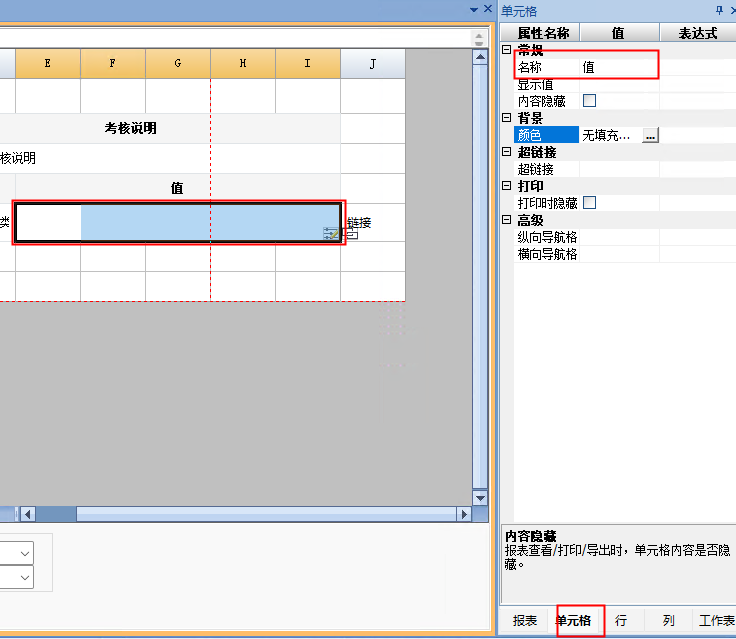Select the 行 properties tab
Image resolution: width=736 pixels, height=639 pixels.
tap(621, 621)
